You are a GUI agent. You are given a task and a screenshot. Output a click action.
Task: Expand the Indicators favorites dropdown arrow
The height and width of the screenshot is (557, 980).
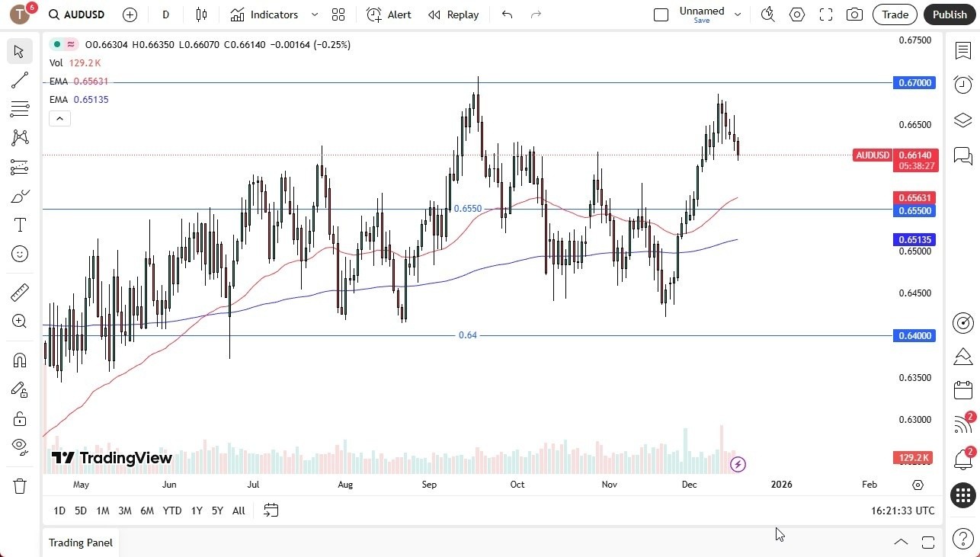pyautogui.click(x=315, y=14)
